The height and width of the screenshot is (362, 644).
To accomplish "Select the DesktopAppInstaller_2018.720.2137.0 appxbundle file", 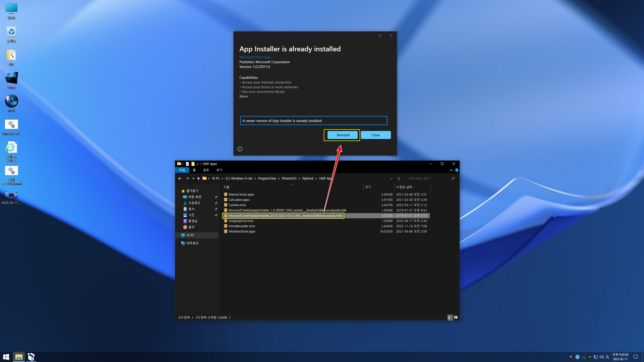I will 285,216.
